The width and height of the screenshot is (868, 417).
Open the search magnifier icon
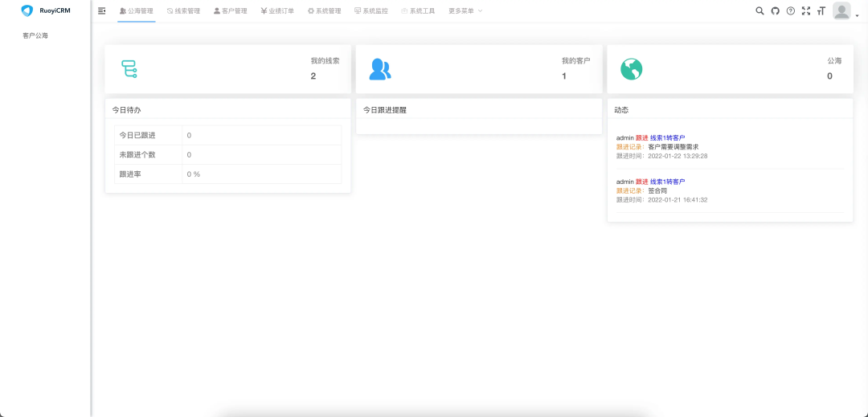click(x=760, y=10)
